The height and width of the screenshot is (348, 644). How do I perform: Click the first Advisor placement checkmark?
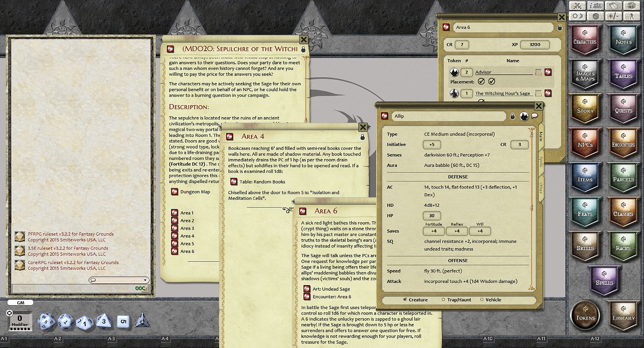tap(481, 81)
